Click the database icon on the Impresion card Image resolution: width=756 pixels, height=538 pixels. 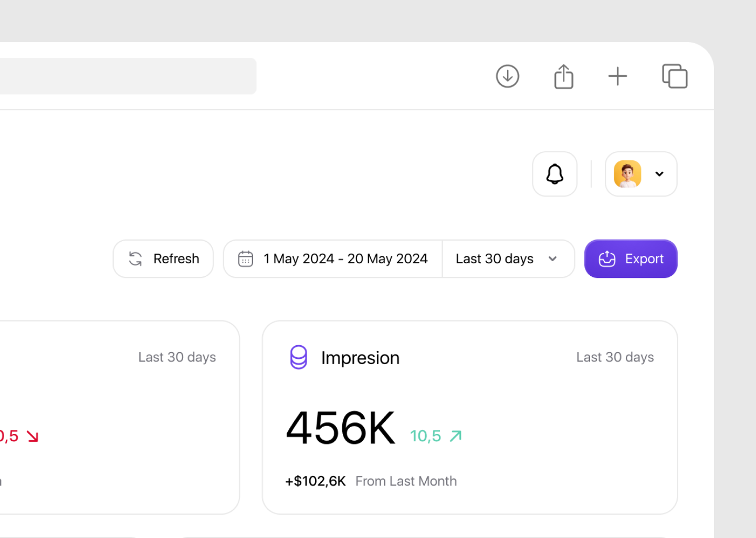299,358
